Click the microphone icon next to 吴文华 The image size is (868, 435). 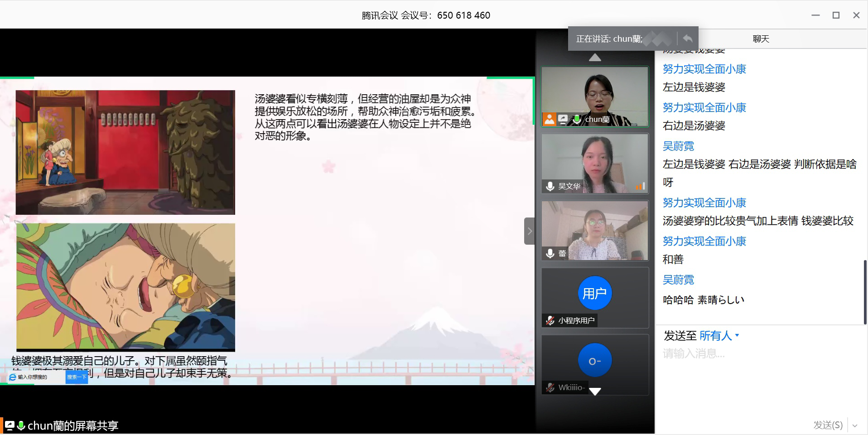click(x=550, y=186)
